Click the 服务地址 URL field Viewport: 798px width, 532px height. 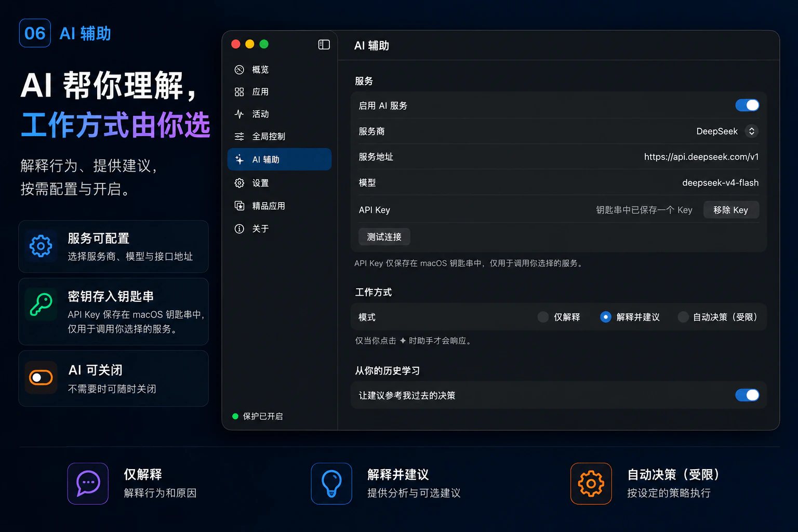[x=701, y=157]
